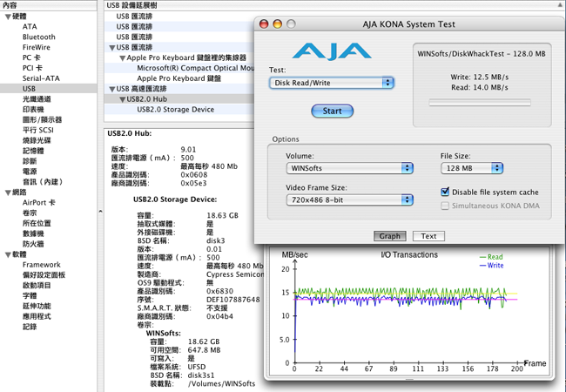
Task: Select 記憶體 in the sidebar
Action: tap(33, 151)
